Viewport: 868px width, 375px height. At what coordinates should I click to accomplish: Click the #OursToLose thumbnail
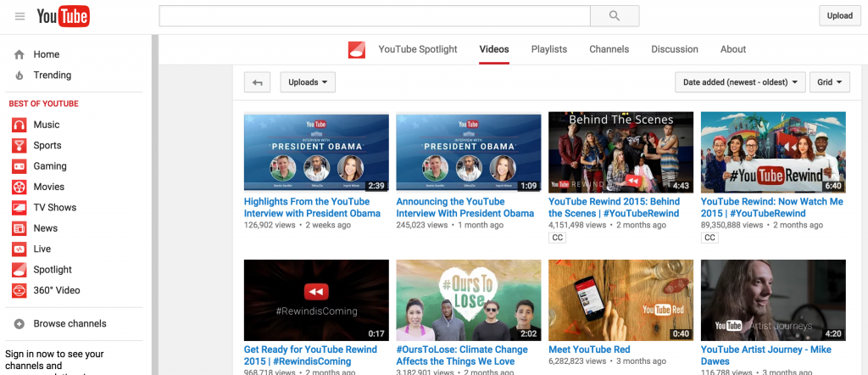coord(469,300)
